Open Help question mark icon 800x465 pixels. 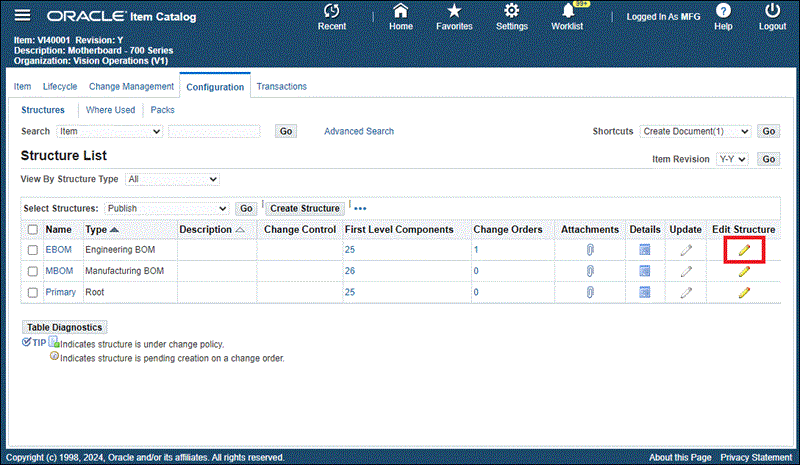pyautogui.click(x=723, y=11)
